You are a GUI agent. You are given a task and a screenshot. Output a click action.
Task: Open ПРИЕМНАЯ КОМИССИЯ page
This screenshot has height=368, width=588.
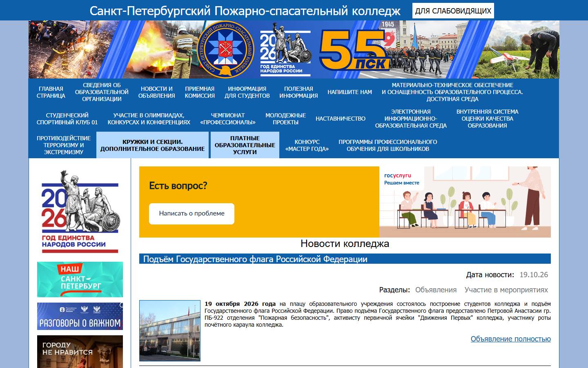tap(200, 92)
